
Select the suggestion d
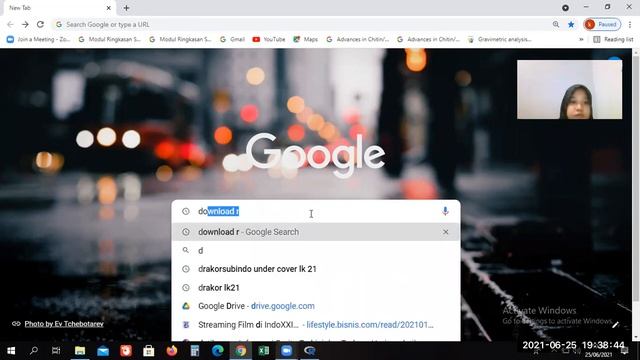coord(316,251)
